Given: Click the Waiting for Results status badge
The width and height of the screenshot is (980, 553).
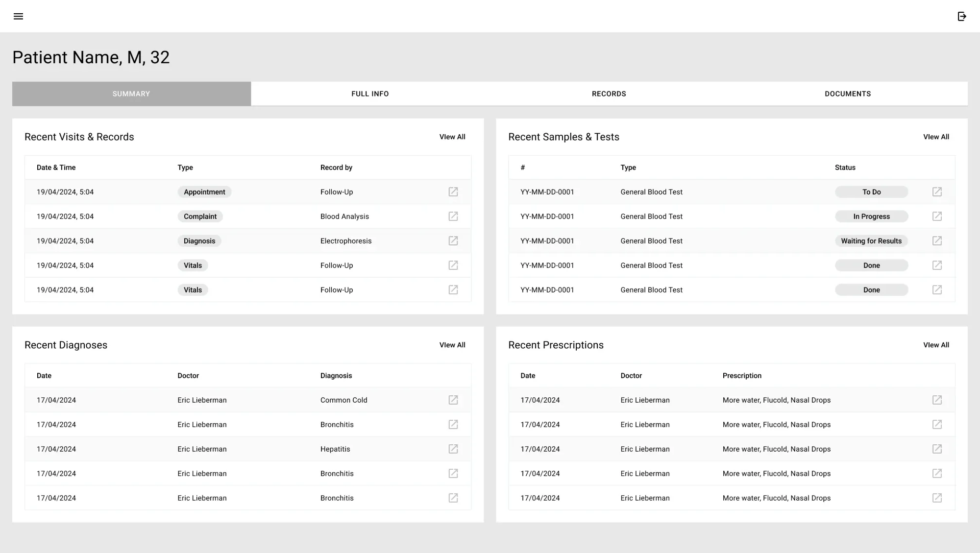Looking at the screenshot, I should 871,241.
